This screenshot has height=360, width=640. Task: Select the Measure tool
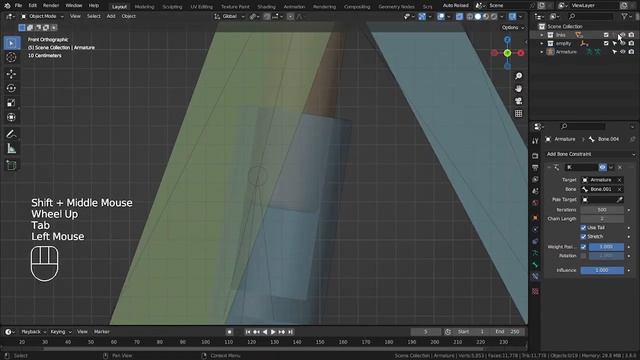[x=11, y=149]
